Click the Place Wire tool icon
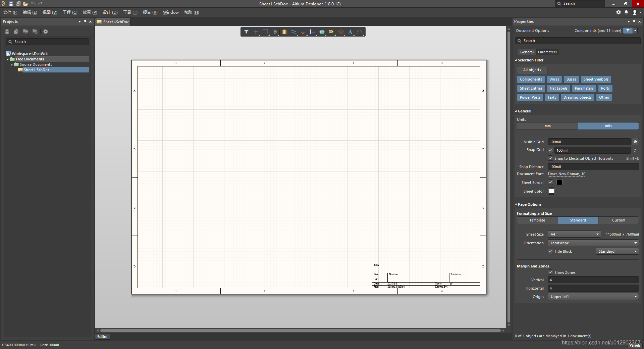This screenshot has height=349, width=644. (293, 32)
